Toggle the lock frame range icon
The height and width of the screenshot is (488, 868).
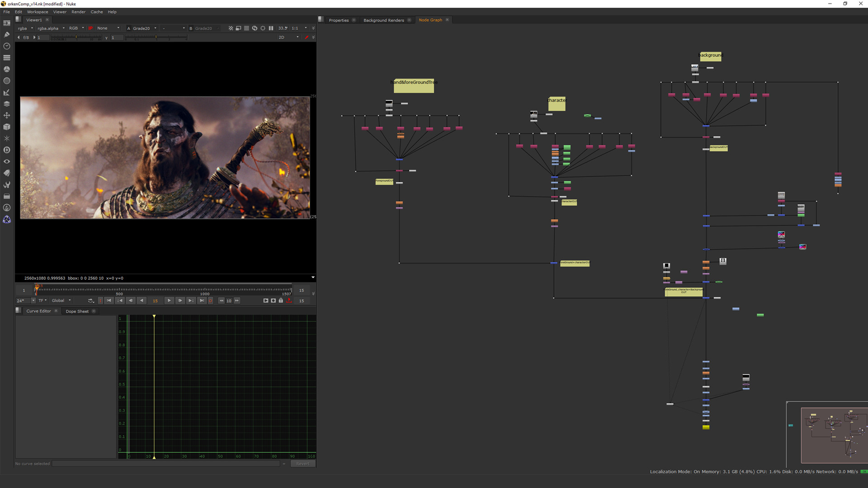(x=281, y=300)
